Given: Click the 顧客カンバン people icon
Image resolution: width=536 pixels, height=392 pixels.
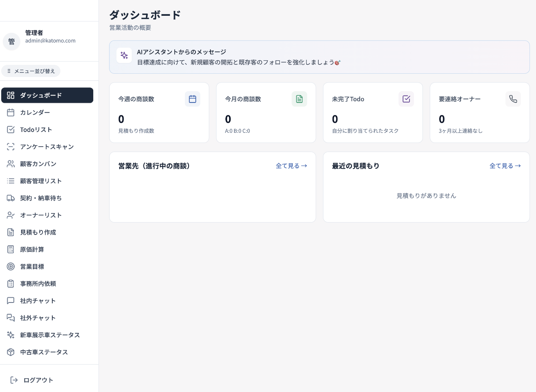Looking at the screenshot, I should tap(11, 164).
